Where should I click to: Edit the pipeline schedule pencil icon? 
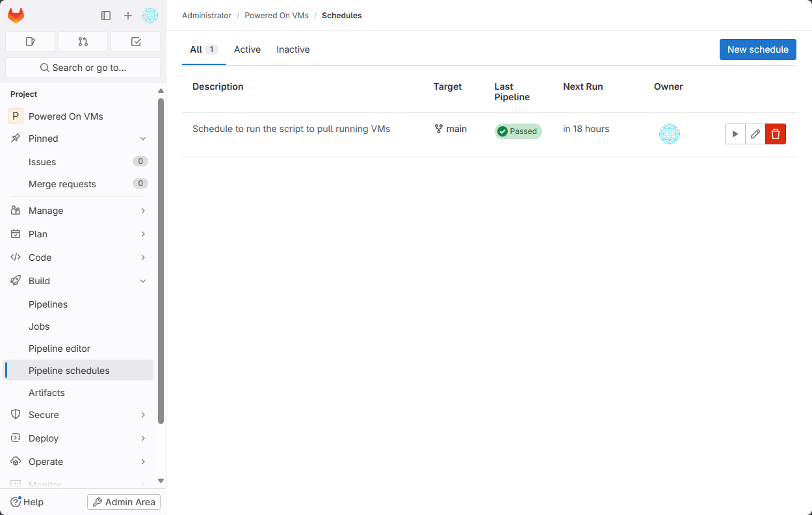[x=755, y=134]
